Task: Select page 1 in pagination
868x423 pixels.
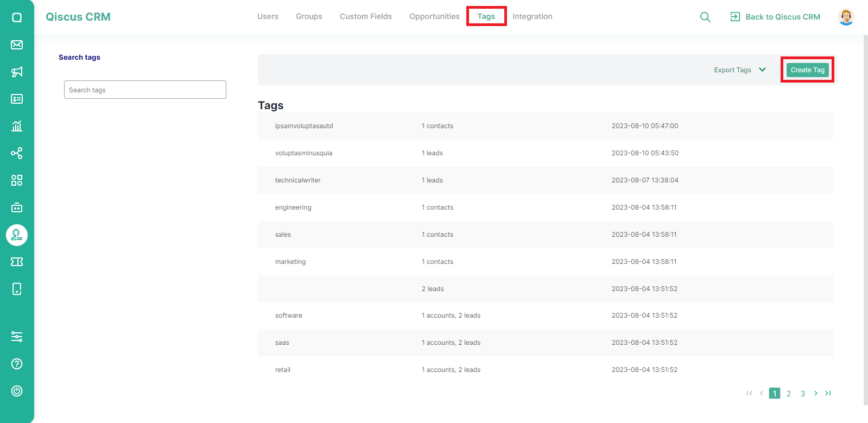Action: click(775, 393)
